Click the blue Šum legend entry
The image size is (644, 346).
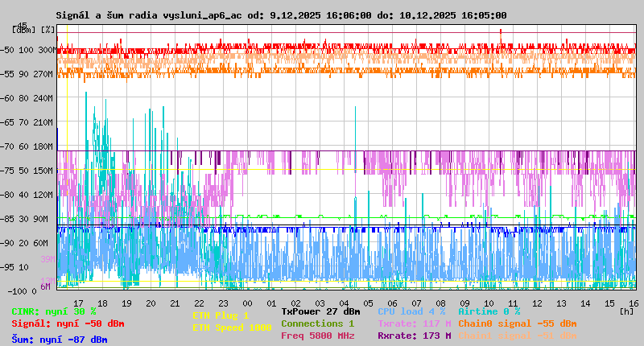[60, 340]
